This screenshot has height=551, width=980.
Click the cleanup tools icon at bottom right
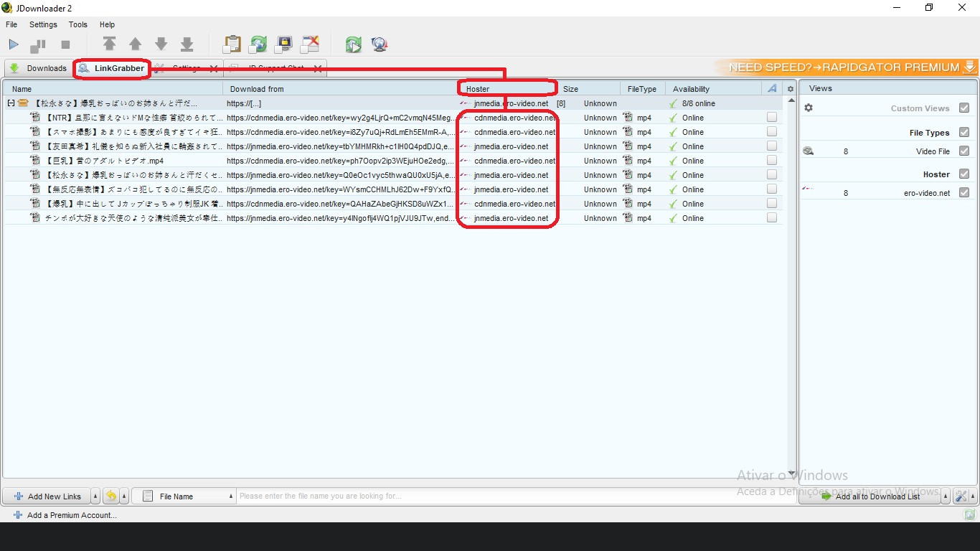pyautogui.click(x=961, y=496)
